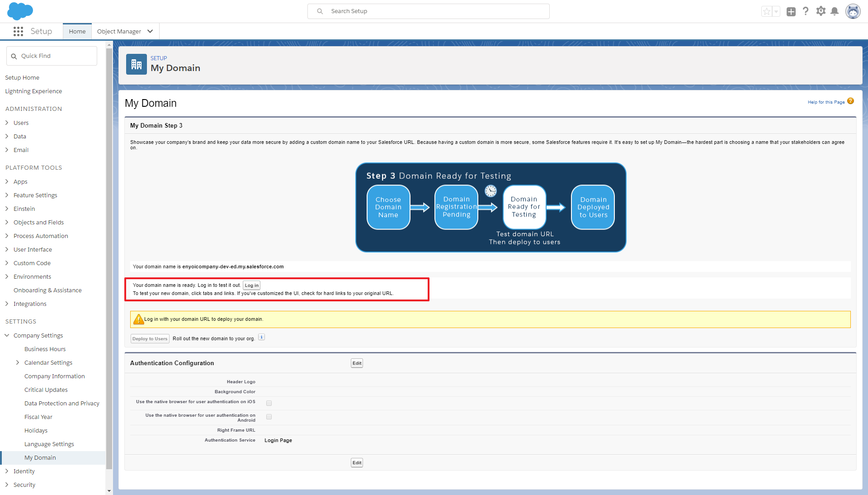Click the Log in button
Image resolution: width=868 pixels, height=495 pixels.
(x=252, y=286)
